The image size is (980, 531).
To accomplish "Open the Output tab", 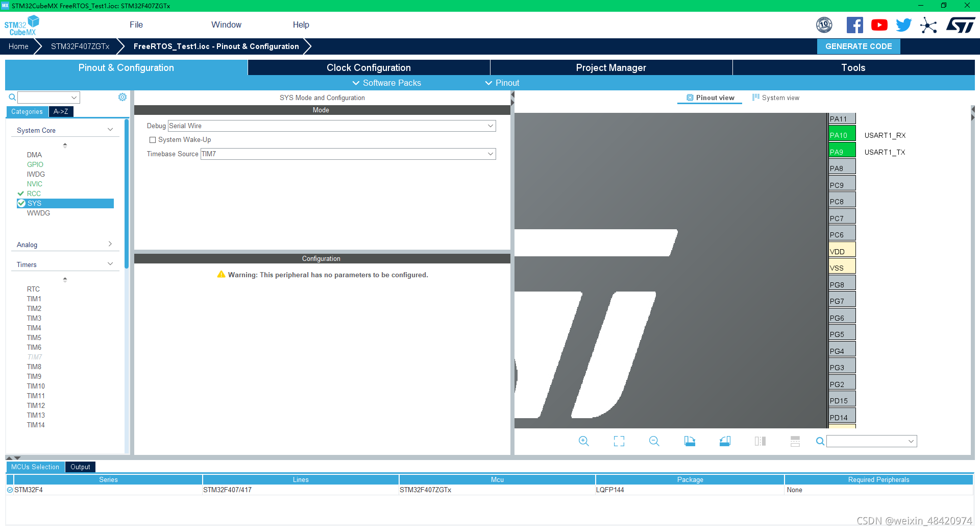I will [80, 467].
